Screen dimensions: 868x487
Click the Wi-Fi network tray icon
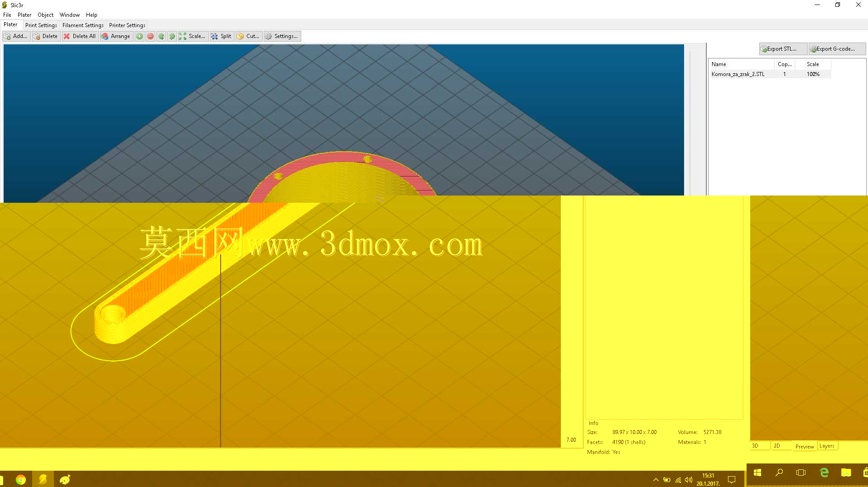pos(678,480)
